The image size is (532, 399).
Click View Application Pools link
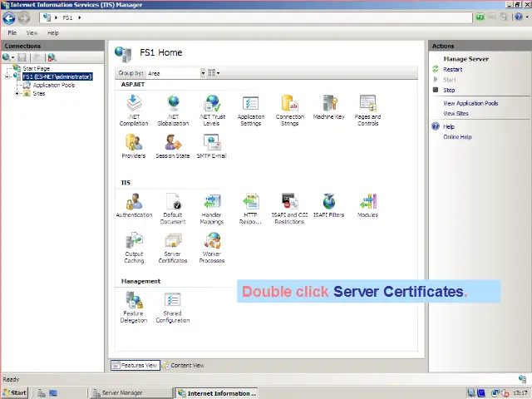pyautogui.click(x=470, y=103)
